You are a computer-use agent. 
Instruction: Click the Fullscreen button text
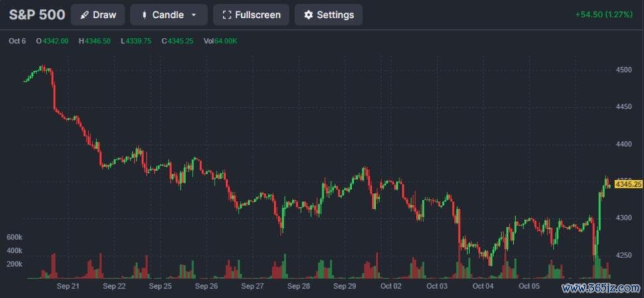(x=258, y=15)
